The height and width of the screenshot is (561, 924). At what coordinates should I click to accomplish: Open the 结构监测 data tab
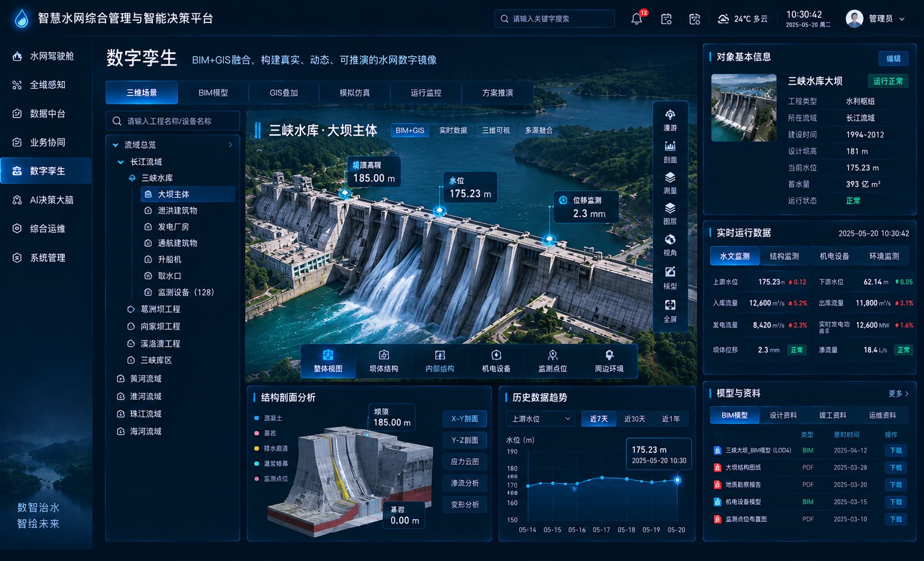(x=784, y=256)
